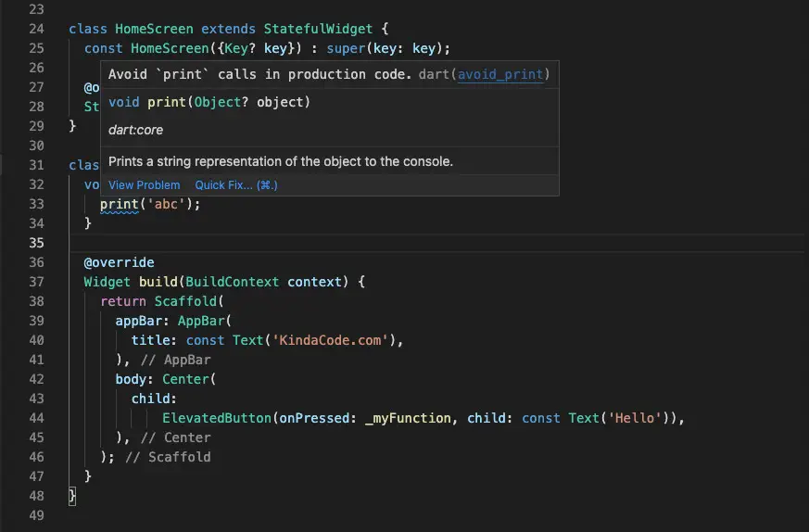Click line number 35 in the gutter
The width and height of the screenshot is (809, 532).
(37, 243)
